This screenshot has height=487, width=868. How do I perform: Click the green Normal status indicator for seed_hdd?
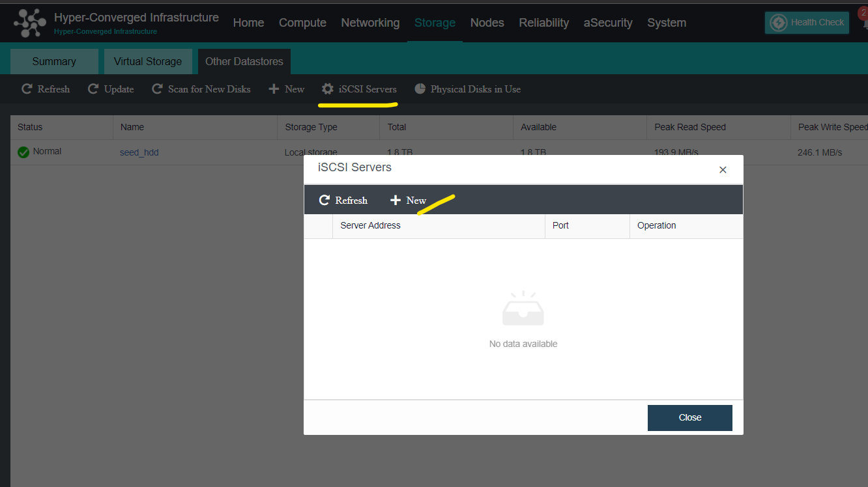click(x=22, y=151)
